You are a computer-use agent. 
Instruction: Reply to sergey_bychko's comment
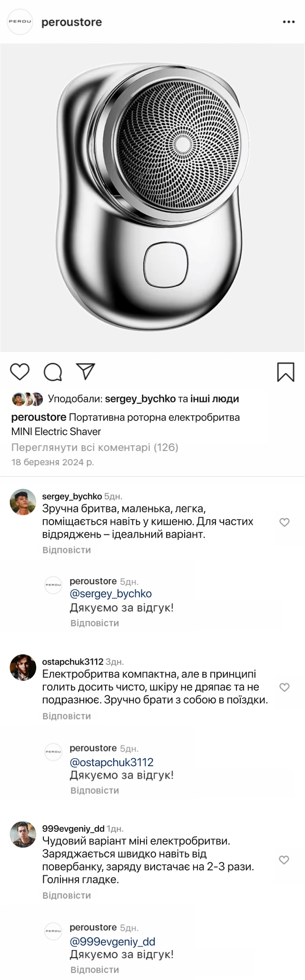67,550
